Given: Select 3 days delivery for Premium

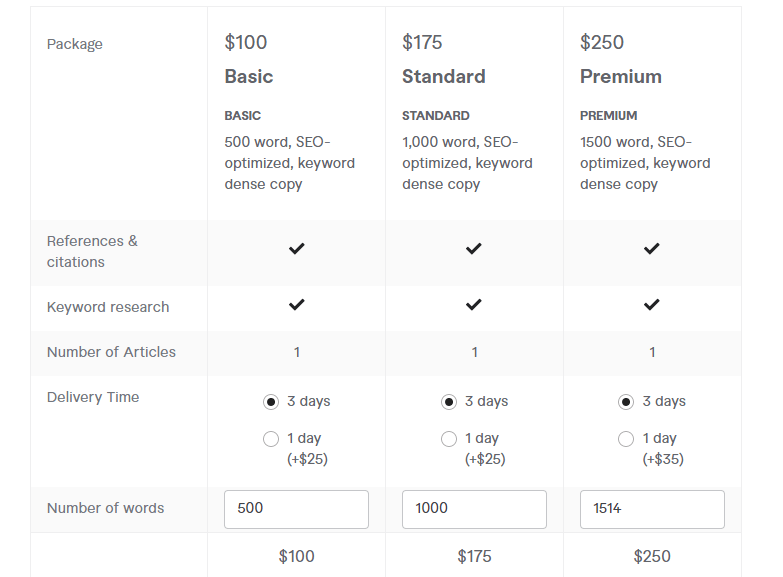Looking at the screenshot, I should (626, 402).
